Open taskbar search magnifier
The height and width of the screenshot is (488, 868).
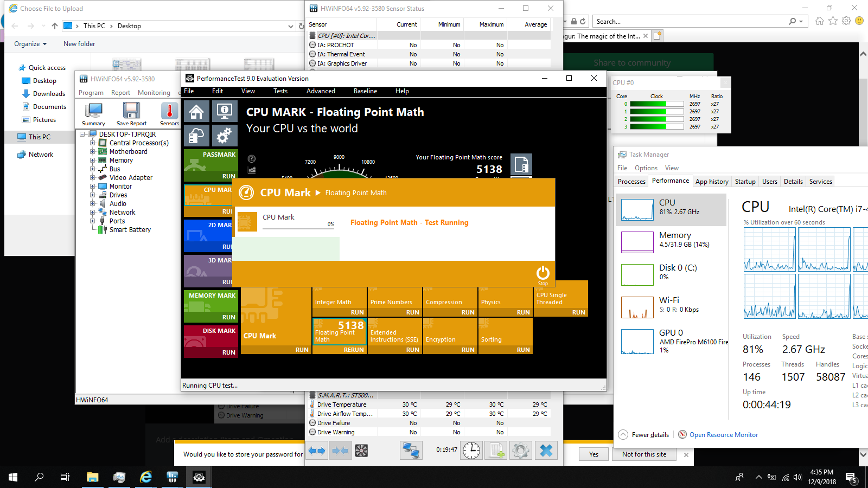pos(39,477)
